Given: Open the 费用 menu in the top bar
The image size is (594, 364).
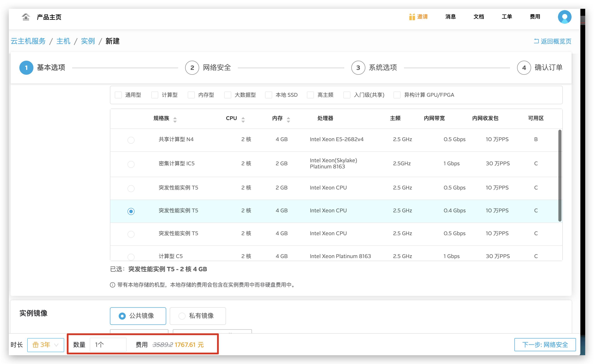Looking at the screenshot, I should tap(535, 17).
